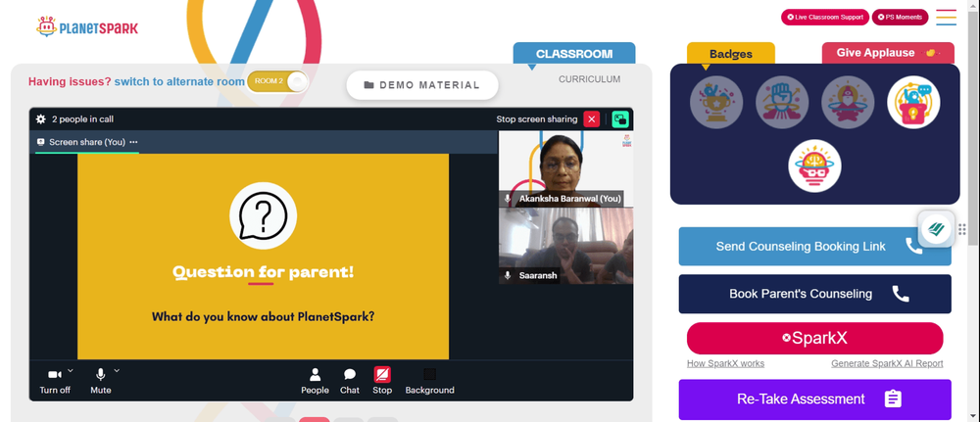Open How SparkX works link

725,364
